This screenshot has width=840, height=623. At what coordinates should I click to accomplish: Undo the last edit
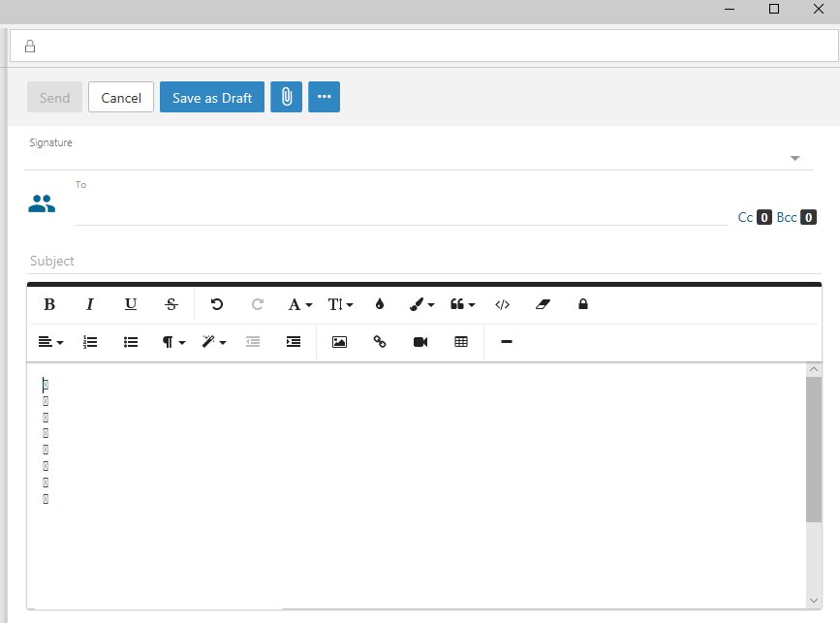217,304
